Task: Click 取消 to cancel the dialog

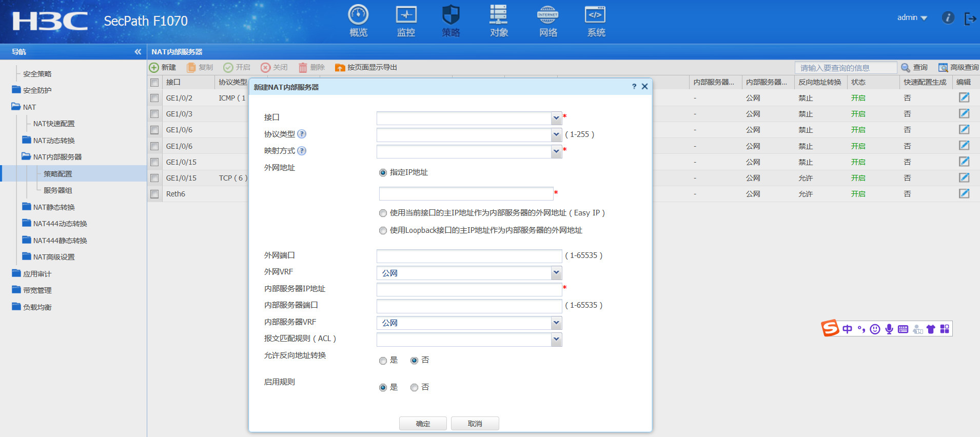Action: (x=475, y=424)
